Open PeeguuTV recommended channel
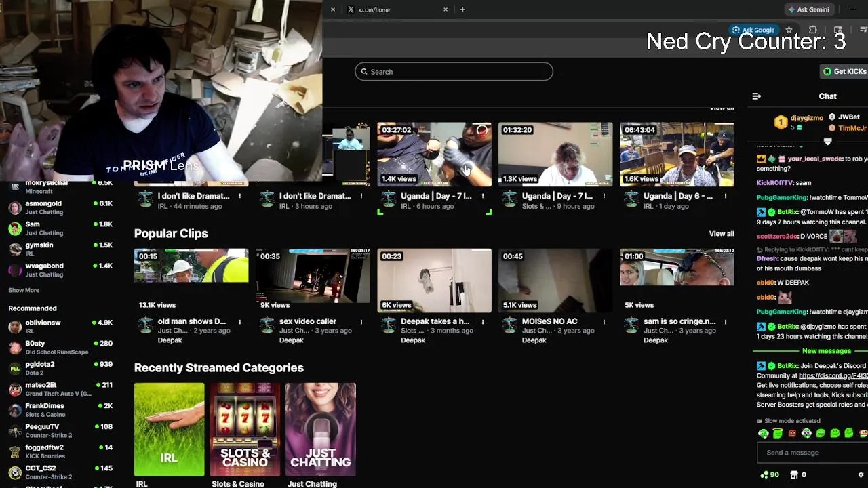Image resolution: width=868 pixels, height=488 pixels. point(61,430)
